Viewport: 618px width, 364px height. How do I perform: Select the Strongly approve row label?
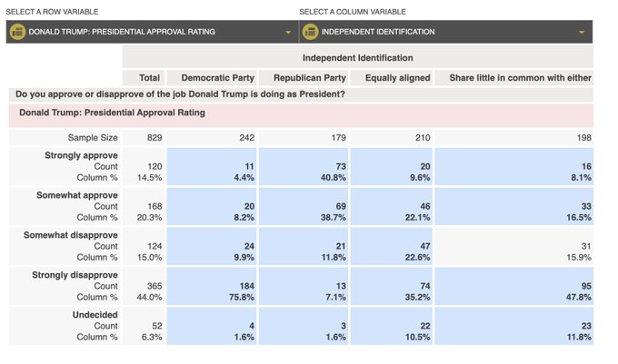pos(81,155)
